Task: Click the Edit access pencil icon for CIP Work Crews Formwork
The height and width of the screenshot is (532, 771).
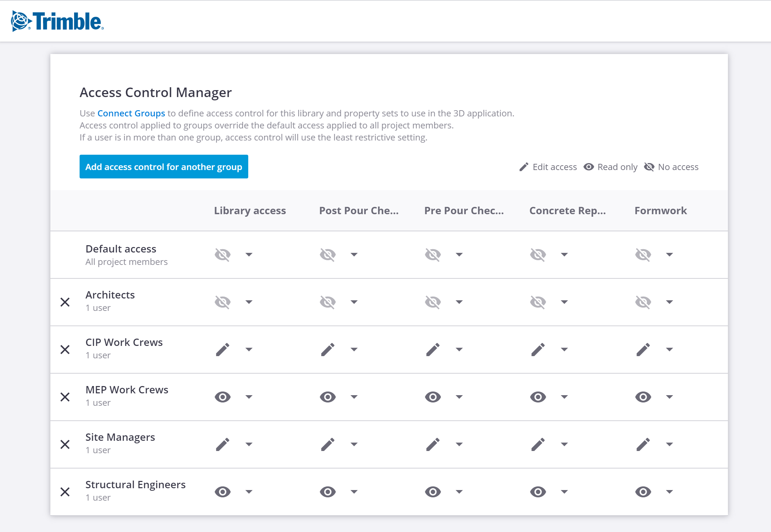Action: 642,349
